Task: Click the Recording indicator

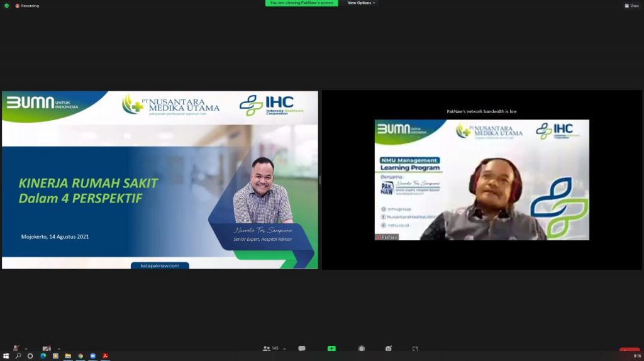Action: click(x=27, y=6)
